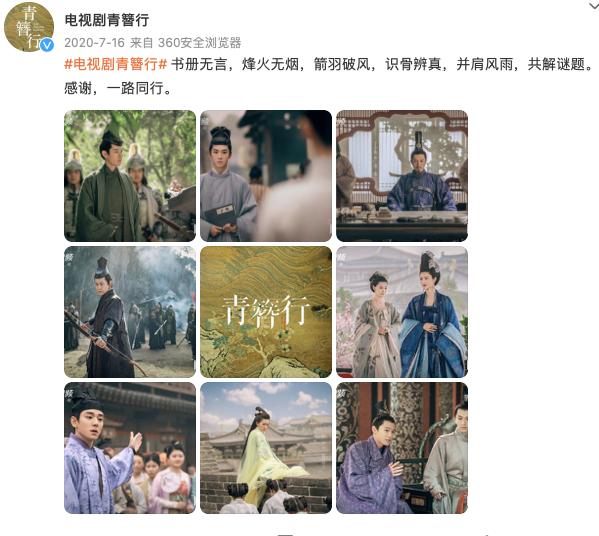View photo of woman in yellow on wall
599x536 pixels.
[x=266, y=448]
